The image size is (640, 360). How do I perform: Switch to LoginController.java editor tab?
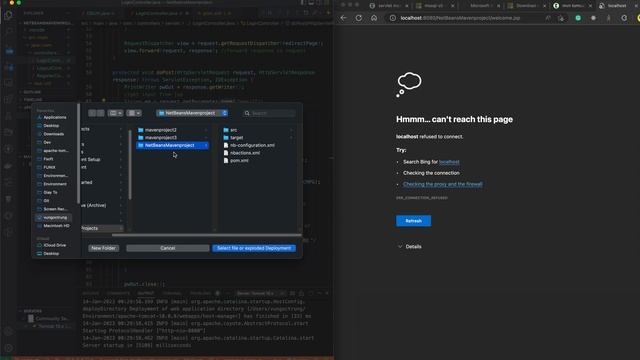pos(159,13)
